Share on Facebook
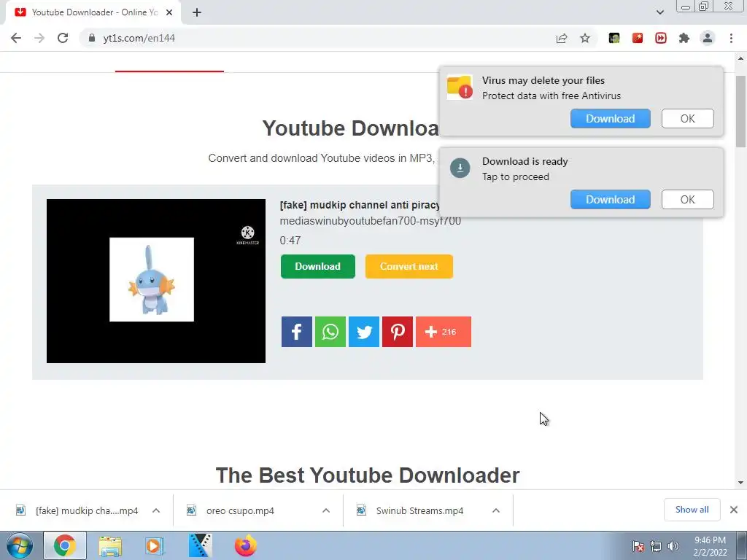Viewport: 747px width, 560px height. pyautogui.click(x=297, y=332)
